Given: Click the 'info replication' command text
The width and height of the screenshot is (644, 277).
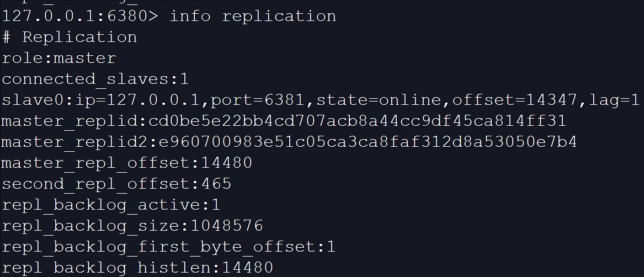Looking at the screenshot, I should [x=253, y=16].
